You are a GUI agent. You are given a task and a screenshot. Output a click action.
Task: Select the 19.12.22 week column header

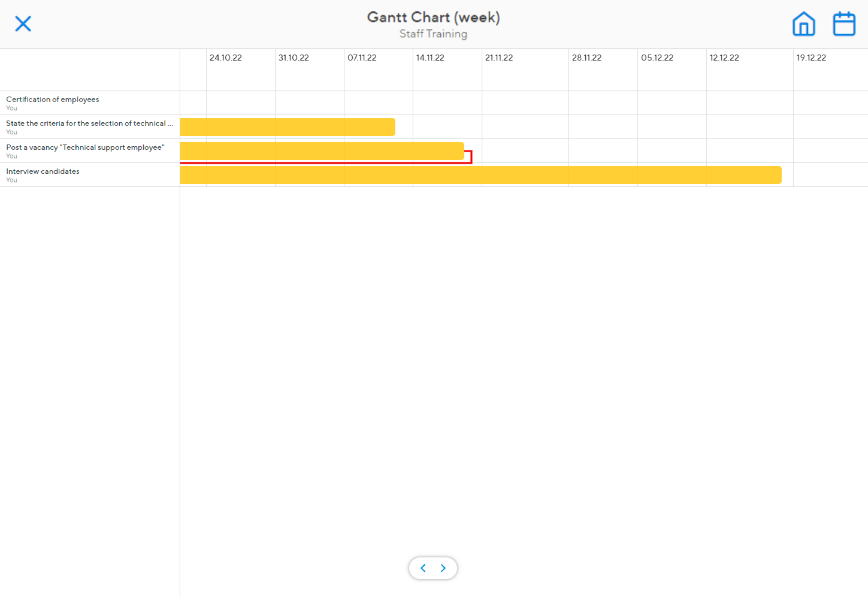811,58
